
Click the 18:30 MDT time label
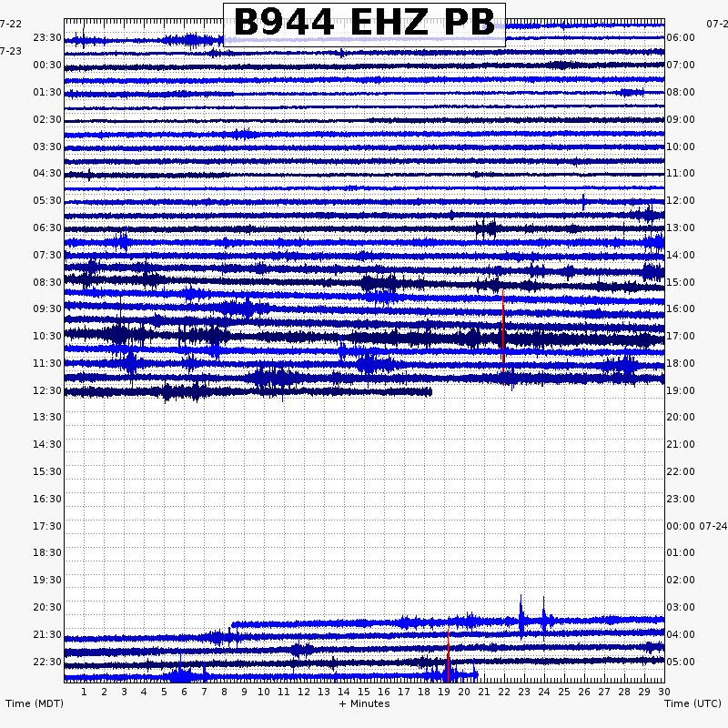(47, 553)
